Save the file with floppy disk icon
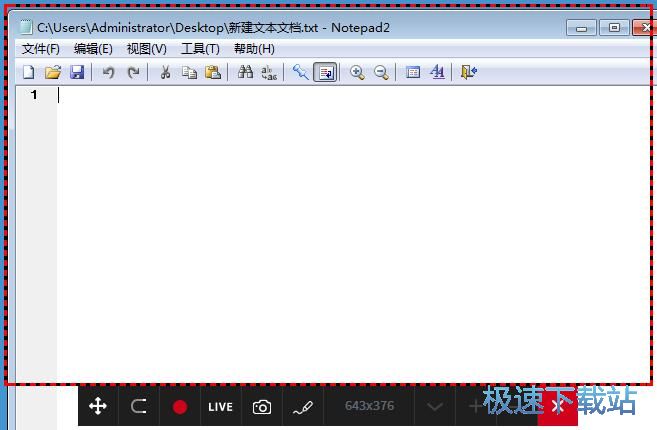 click(77, 72)
